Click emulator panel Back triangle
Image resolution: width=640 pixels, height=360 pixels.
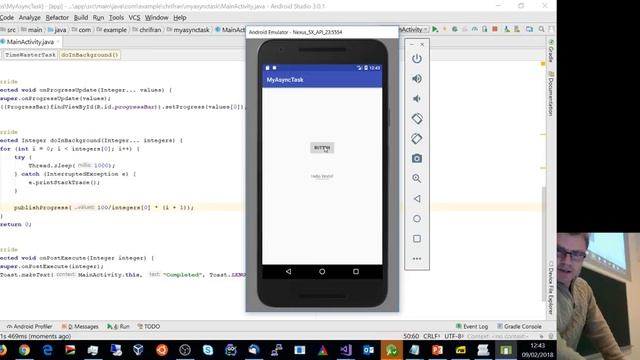point(417,198)
